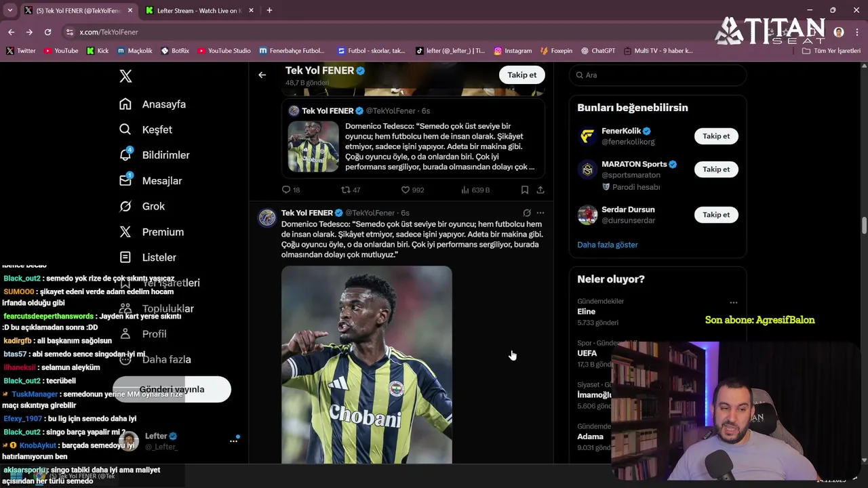Image resolution: width=868 pixels, height=488 pixels.
Task: Click the Listeler icon in sidebar
Action: coord(125,258)
